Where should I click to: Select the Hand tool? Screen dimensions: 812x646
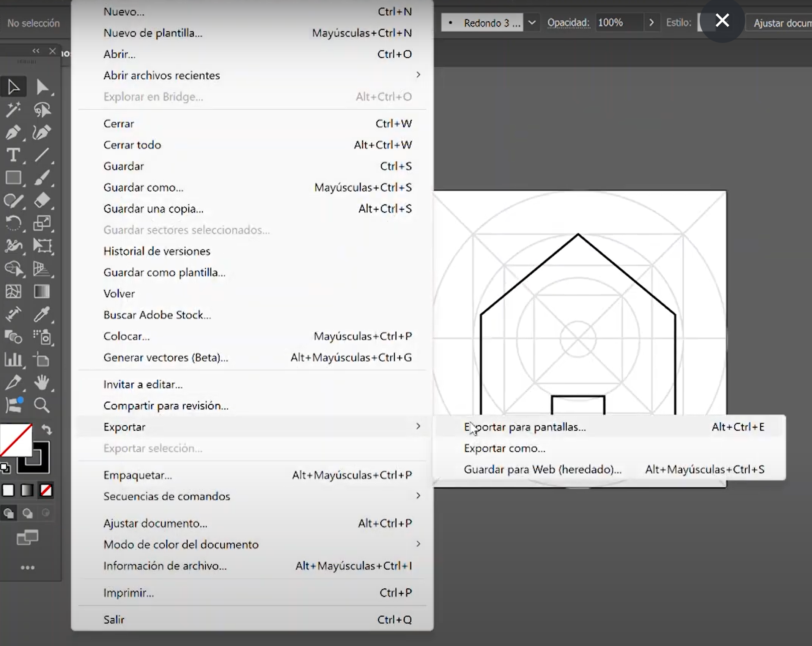coord(42,382)
